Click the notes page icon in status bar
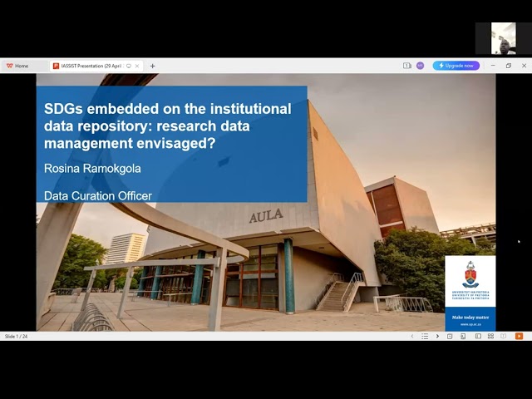The image size is (532, 399). pos(463,336)
